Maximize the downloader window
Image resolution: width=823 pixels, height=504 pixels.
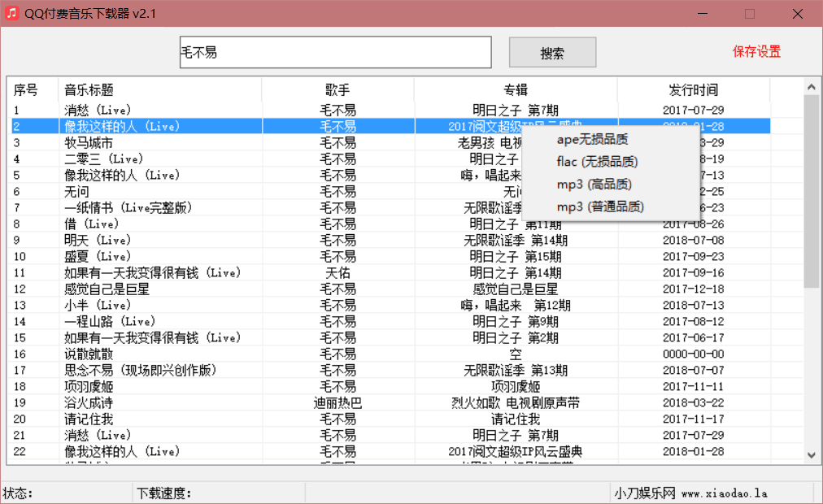click(x=750, y=14)
